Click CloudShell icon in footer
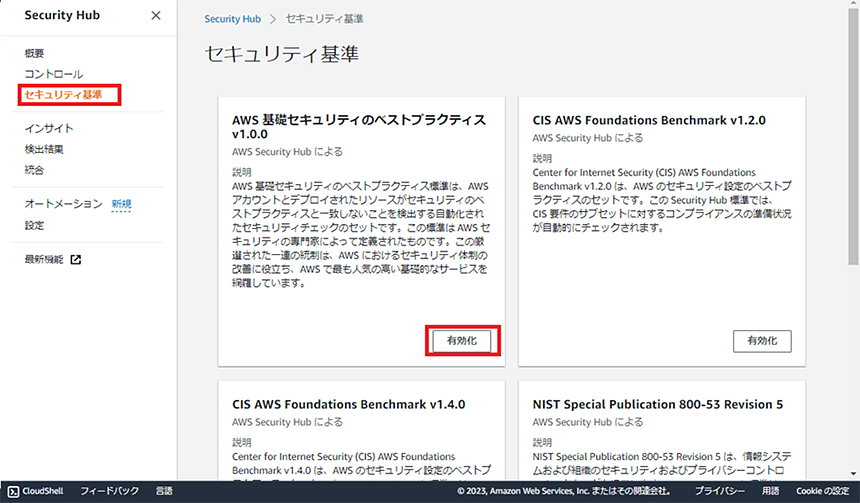This screenshot has width=860, height=503. tap(14, 491)
